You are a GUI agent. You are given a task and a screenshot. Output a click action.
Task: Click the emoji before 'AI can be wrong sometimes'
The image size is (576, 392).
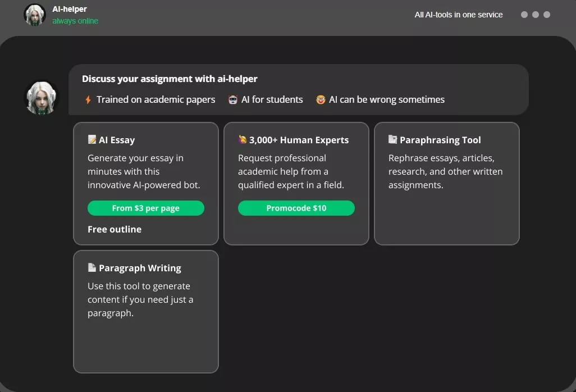coord(320,99)
